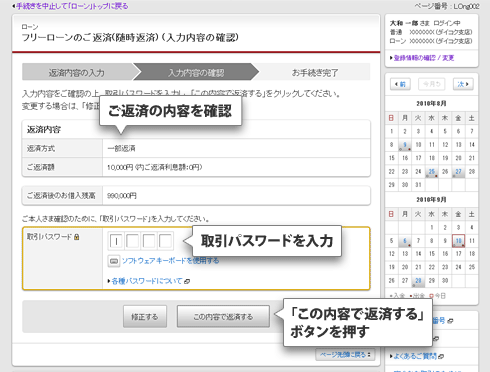This screenshot has height=372, width=490.
Task: Click the 今月 calendar button
Action: pos(431,84)
